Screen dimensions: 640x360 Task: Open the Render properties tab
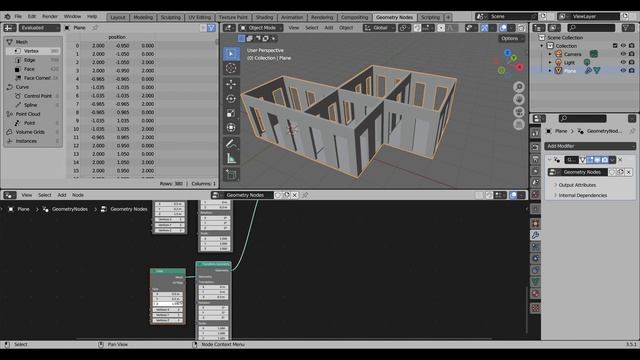[x=536, y=147]
